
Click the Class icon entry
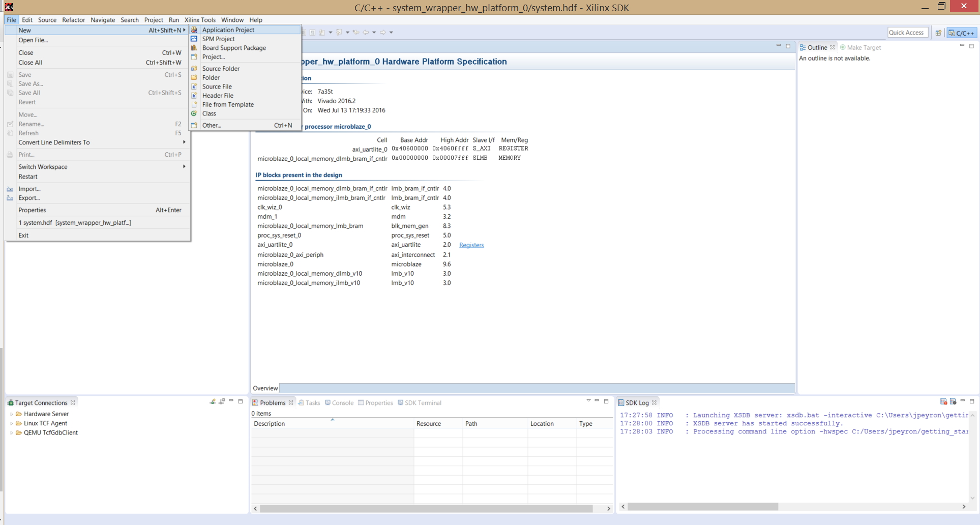pos(194,113)
